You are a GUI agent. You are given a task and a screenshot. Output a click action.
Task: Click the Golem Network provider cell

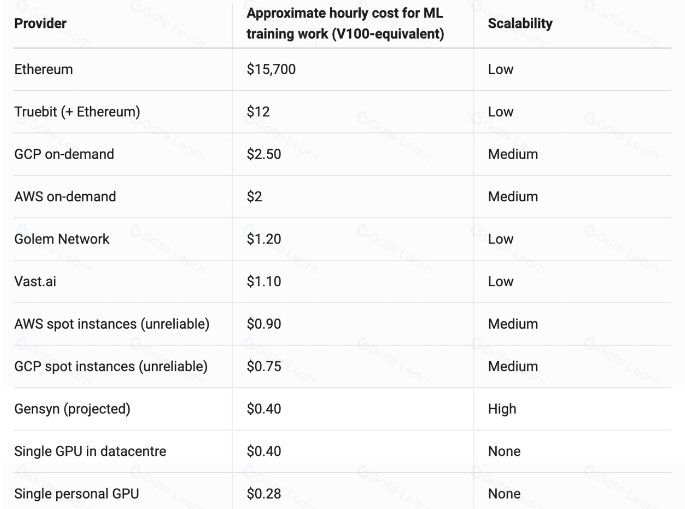[x=62, y=239]
